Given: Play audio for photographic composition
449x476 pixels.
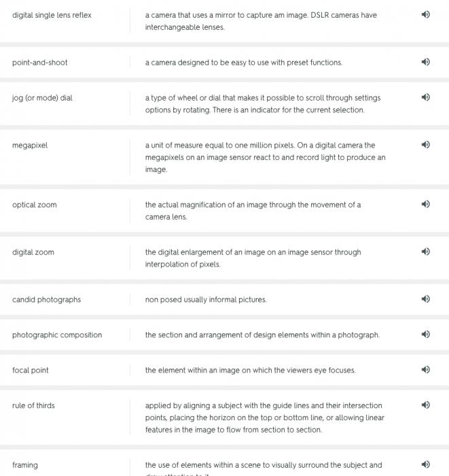Looking at the screenshot, I should [425, 335].
